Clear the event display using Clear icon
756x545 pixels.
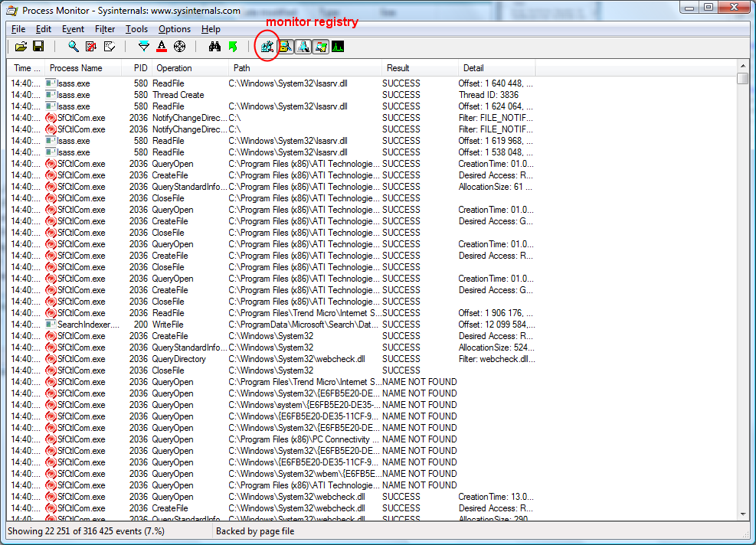110,46
